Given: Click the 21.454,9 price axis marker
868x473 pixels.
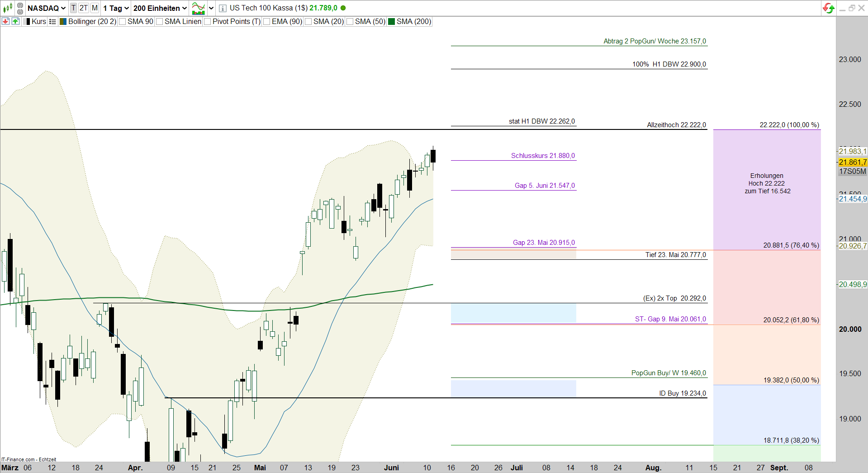Looking at the screenshot, I should tap(853, 199).
